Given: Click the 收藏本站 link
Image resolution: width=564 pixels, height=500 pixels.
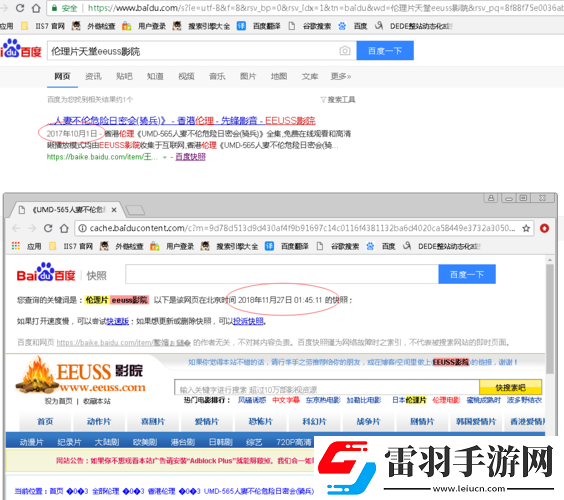Looking at the screenshot, I should click(97, 401).
